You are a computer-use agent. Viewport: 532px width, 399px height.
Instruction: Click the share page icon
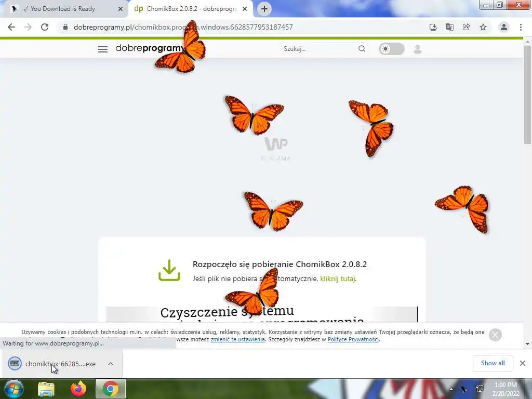pos(466,27)
